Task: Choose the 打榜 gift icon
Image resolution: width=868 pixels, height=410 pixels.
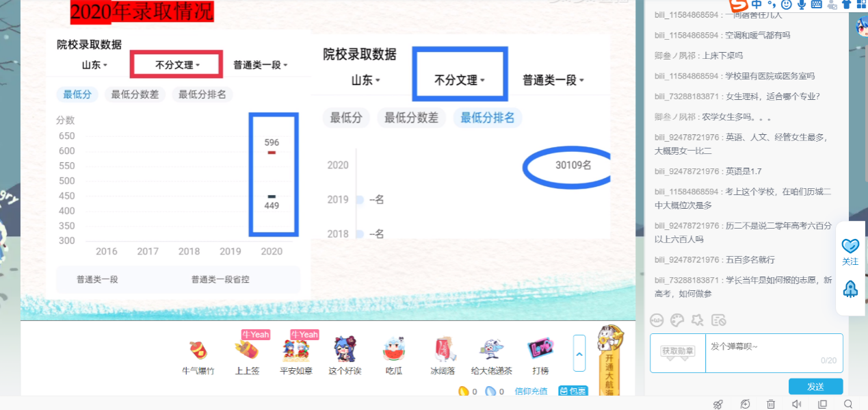Action: click(x=540, y=357)
